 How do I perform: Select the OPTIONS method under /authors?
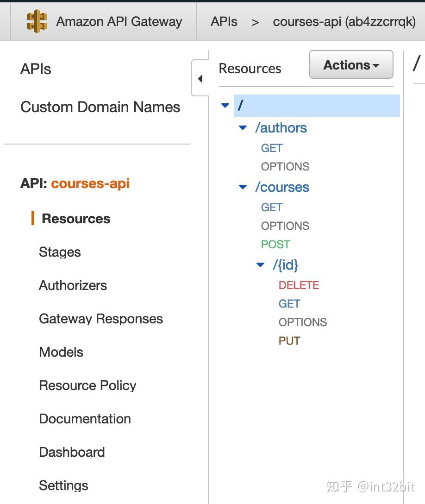(285, 167)
